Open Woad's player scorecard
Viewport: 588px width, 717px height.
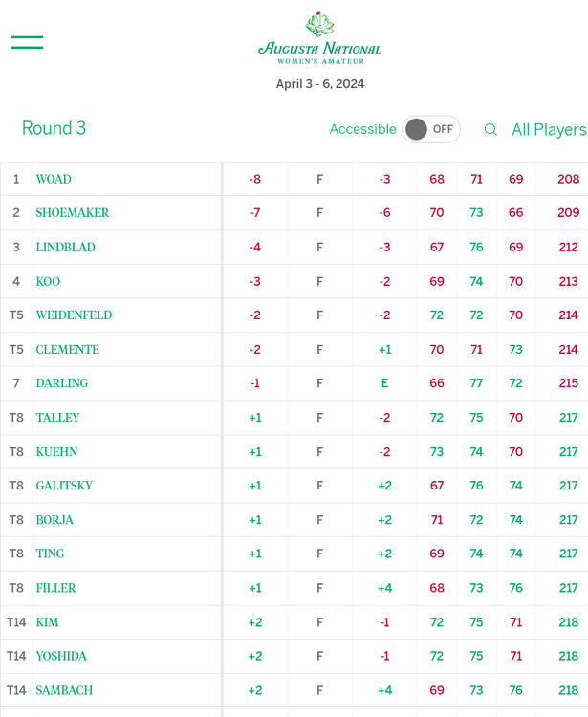(x=54, y=179)
